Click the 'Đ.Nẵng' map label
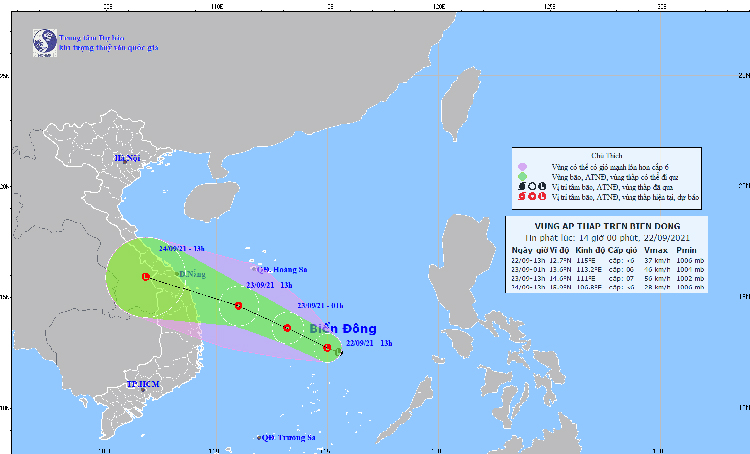 (193, 274)
